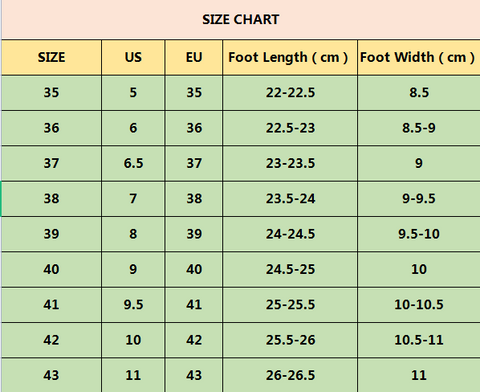The width and height of the screenshot is (480, 392).
Task: Click the US size 9.5 cell
Action: (133, 305)
